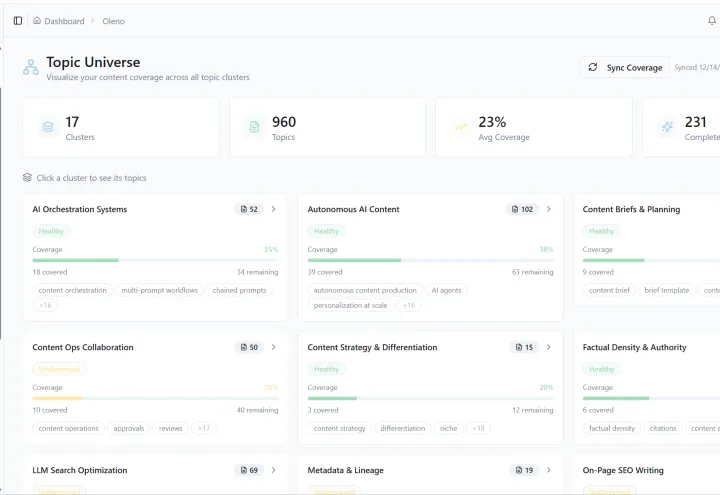Viewport: 720px width, 495px height.
Task: Click the 52 topics badge
Action: (249, 209)
